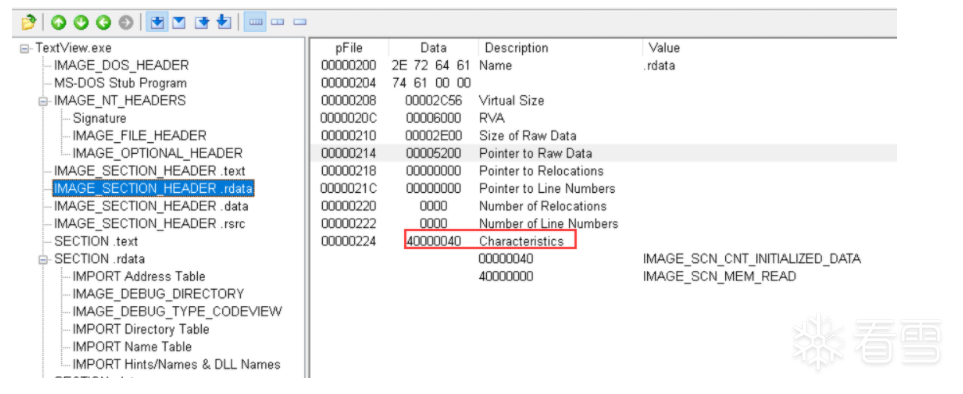The width and height of the screenshot is (963, 394).
Task: Click the Characteristics data value 40000040
Action: 434,241
